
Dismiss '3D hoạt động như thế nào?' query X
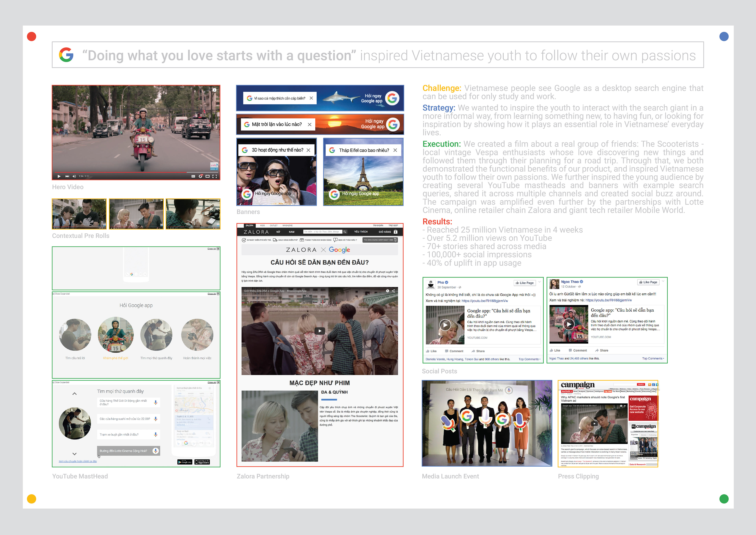click(x=308, y=150)
